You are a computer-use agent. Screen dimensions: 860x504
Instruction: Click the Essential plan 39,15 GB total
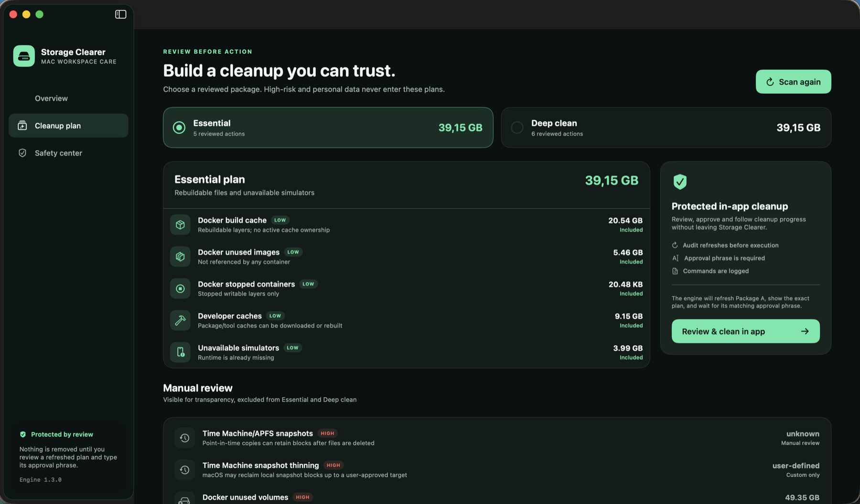612,181
